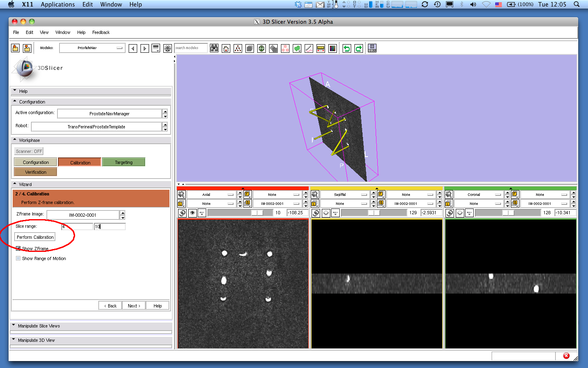Screen dimensions: 588x368
Task: Click the Sagittal slice offset slider
Action: pos(373,213)
